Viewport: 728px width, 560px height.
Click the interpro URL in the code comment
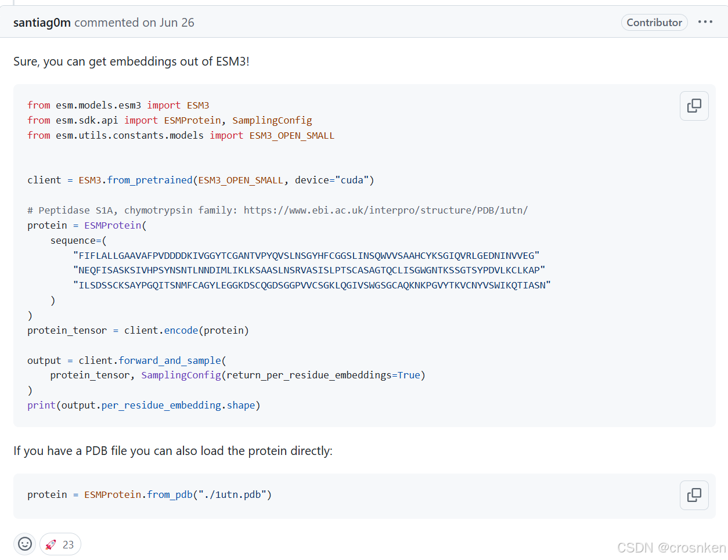385,210
